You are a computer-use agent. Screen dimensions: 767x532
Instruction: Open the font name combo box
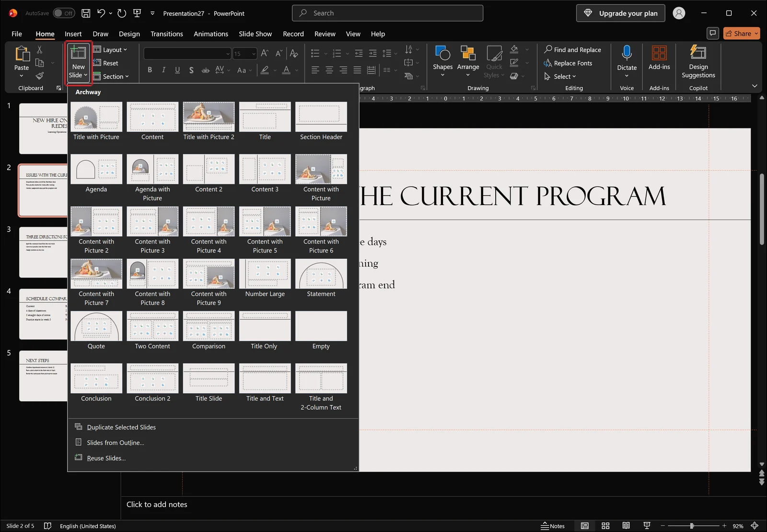pyautogui.click(x=187, y=54)
